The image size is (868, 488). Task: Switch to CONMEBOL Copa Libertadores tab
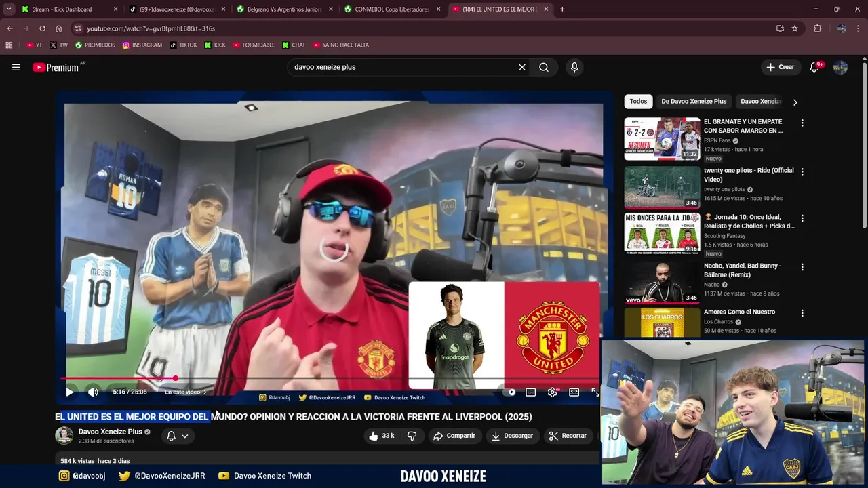tap(392, 9)
